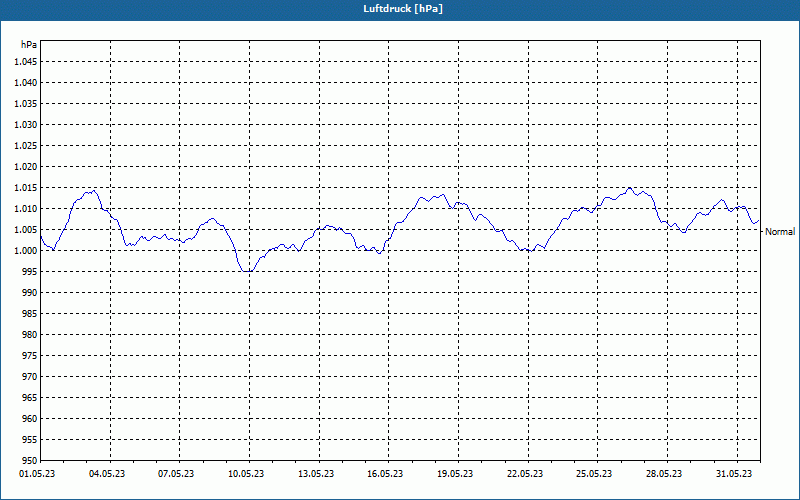
Task: Click the 28.05.23 date label
Action: (x=664, y=474)
